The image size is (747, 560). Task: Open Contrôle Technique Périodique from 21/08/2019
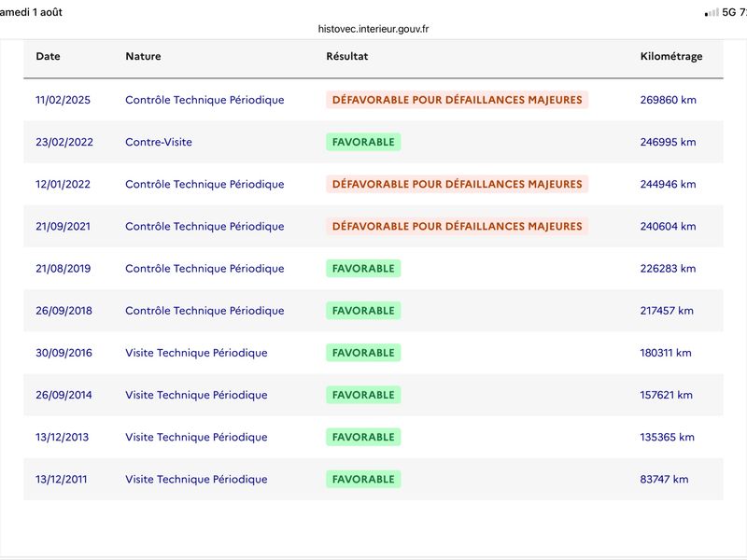point(204,269)
